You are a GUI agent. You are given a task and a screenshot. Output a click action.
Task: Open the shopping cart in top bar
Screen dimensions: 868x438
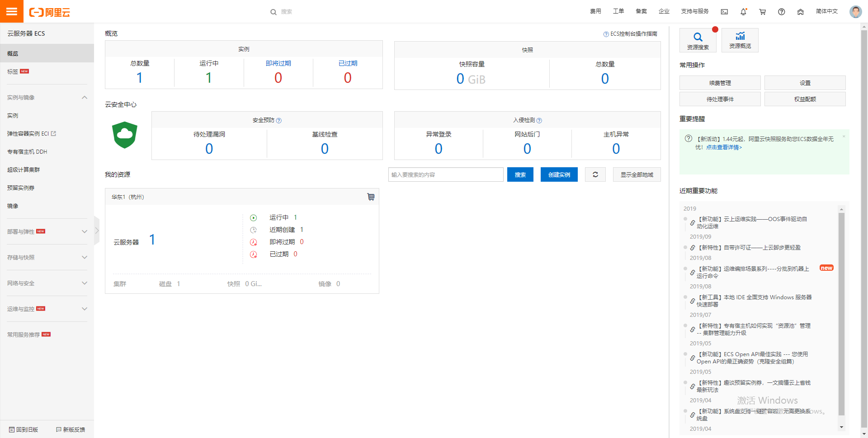(x=762, y=12)
